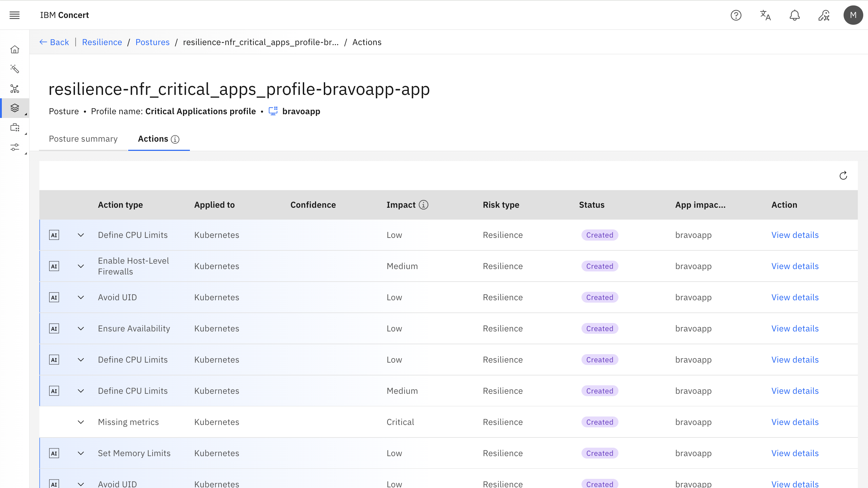
Task: Go to Home in the sidebar
Action: pos(15,49)
